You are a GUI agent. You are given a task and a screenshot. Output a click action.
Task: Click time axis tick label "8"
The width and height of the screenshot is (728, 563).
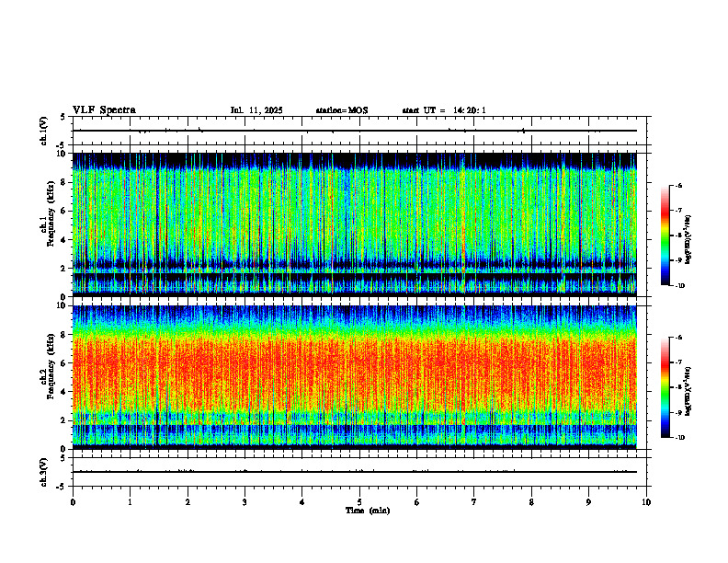tap(531, 502)
